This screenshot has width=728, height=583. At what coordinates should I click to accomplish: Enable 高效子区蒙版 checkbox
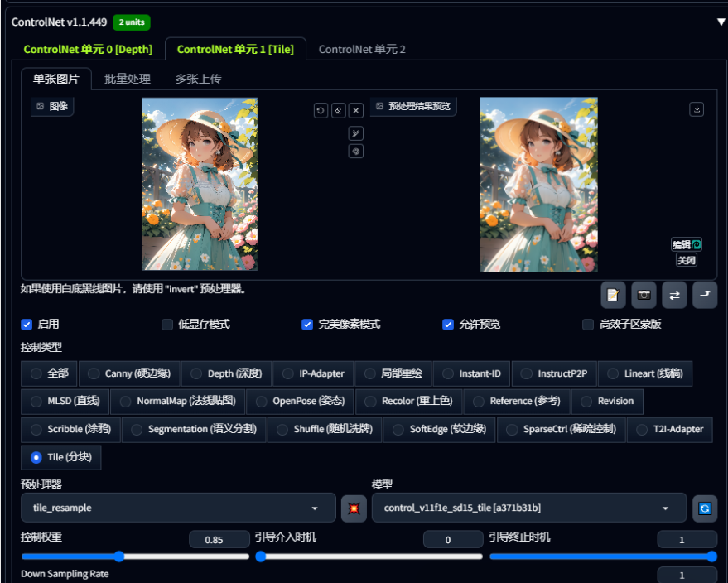tap(588, 325)
